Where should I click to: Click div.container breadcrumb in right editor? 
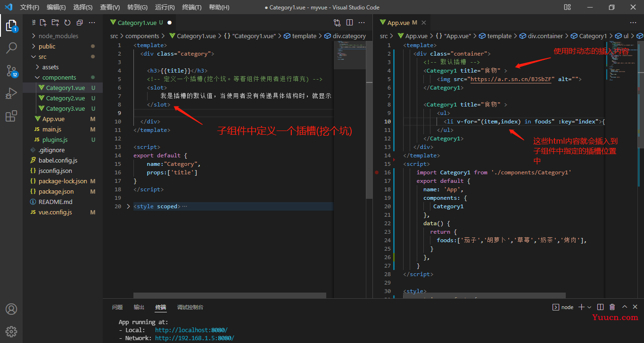click(541, 36)
